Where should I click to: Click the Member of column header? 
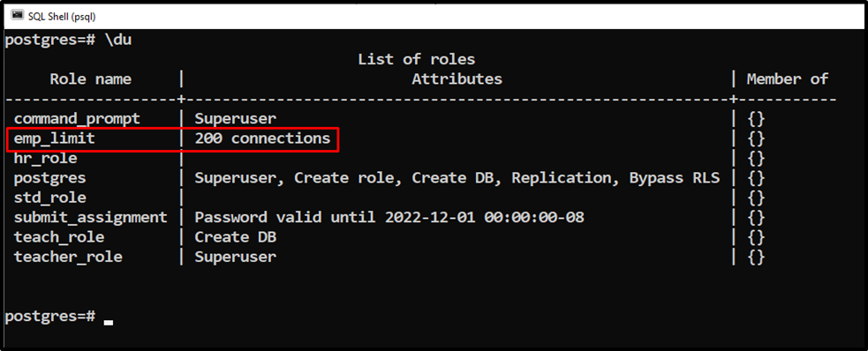tap(787, 79)
